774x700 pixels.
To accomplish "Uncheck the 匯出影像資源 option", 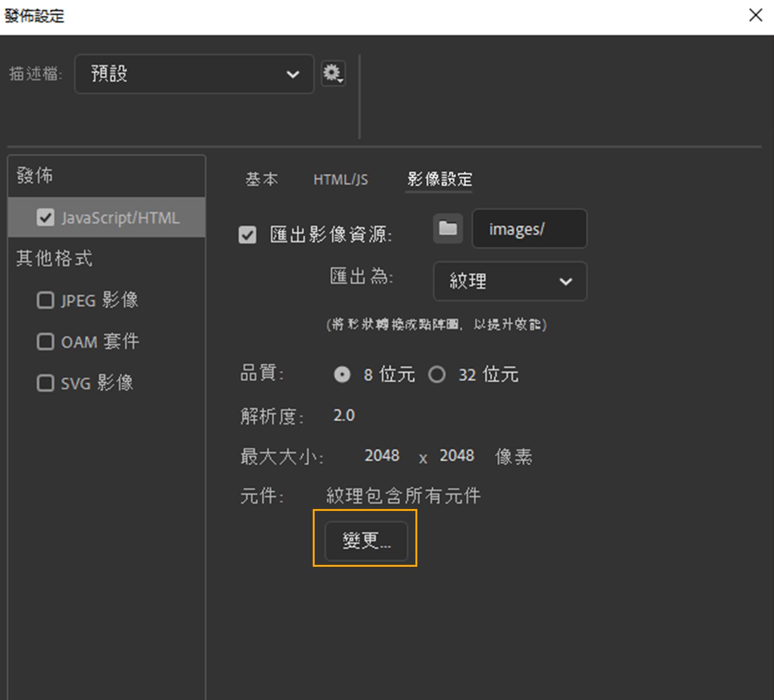I will (x=247, y=234).
